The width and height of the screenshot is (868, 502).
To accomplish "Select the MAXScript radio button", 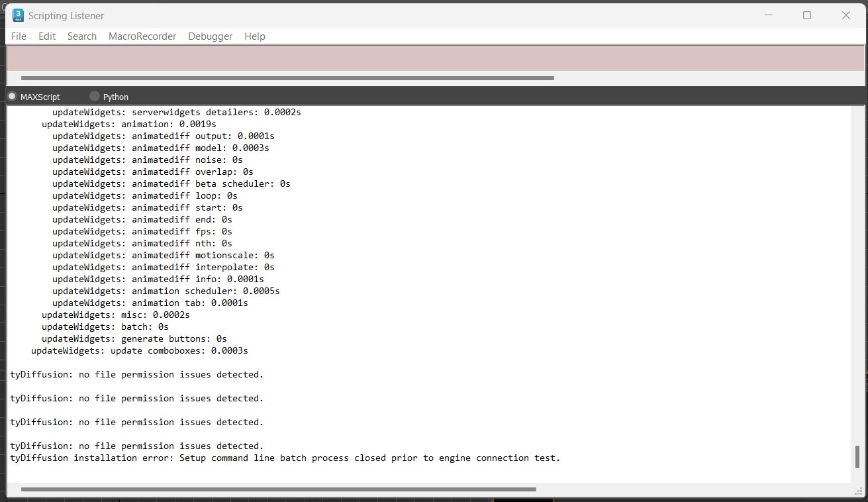I will [x=12, y=97].
